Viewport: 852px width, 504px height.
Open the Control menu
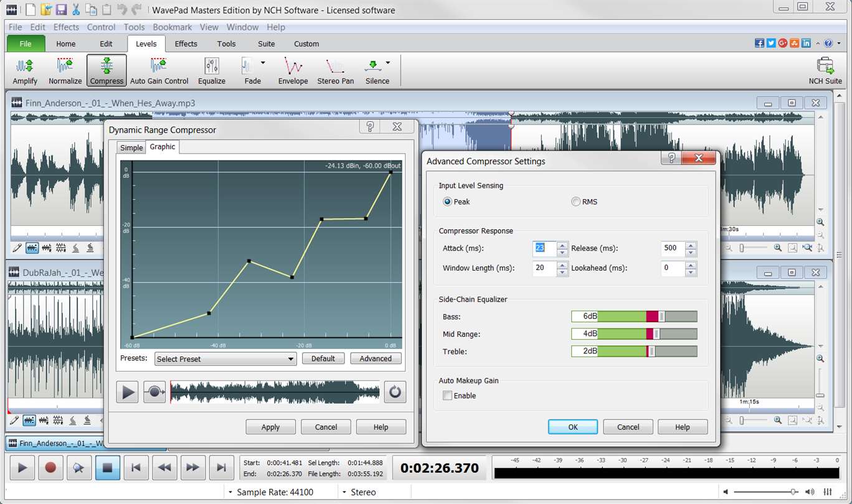click(101, 27)
